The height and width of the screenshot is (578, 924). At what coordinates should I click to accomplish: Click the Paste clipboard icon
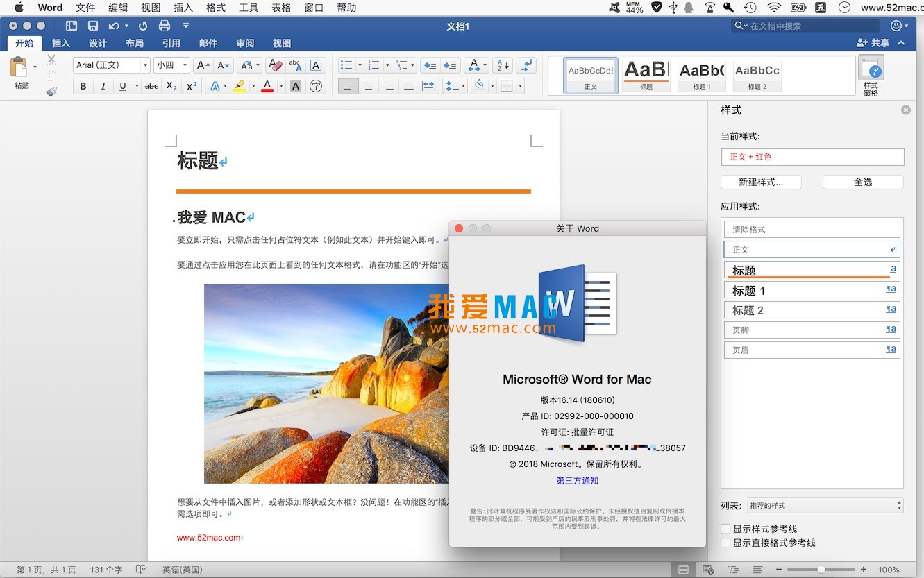(x=19, y=67)
